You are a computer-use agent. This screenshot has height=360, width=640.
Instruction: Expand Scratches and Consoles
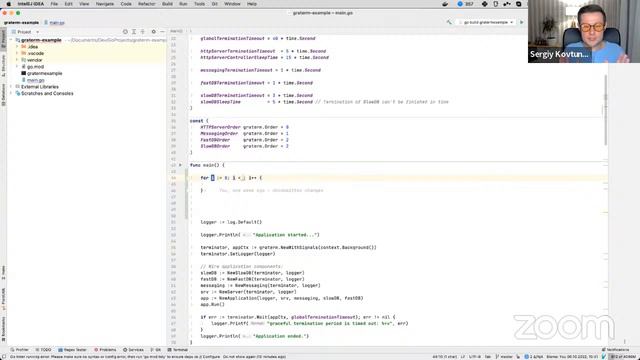coord(11,93)
